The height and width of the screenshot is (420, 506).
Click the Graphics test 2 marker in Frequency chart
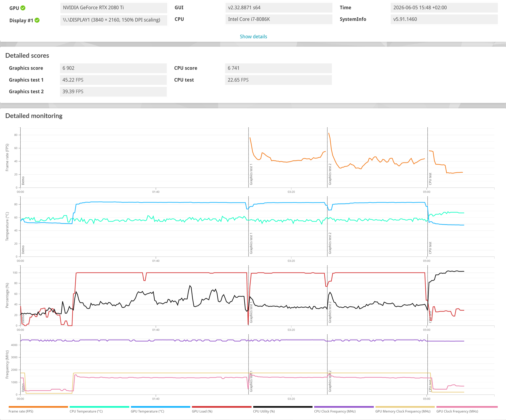coord(330,381)
